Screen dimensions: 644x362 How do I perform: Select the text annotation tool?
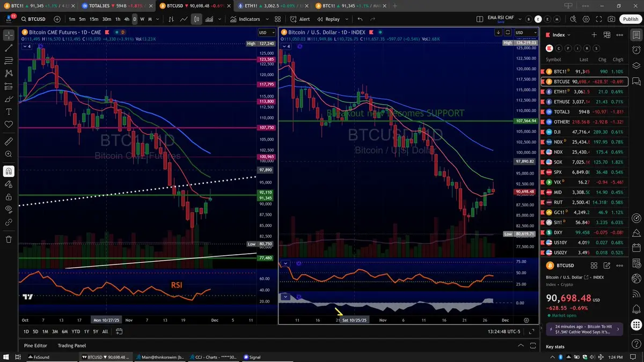[x=9, y=112]
